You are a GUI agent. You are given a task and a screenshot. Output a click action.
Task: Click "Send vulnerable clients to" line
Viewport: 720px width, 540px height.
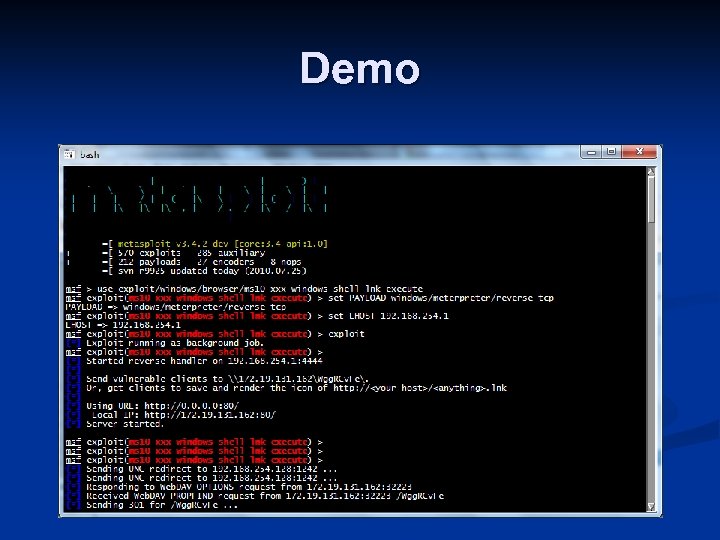[x=228, y=379]
